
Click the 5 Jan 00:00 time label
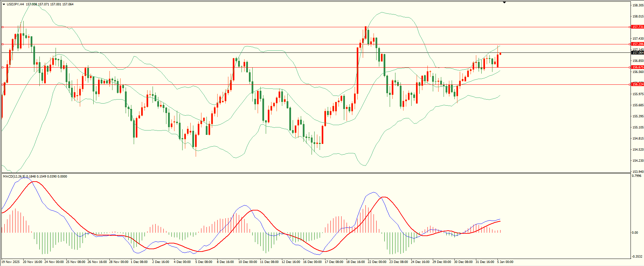505,262
